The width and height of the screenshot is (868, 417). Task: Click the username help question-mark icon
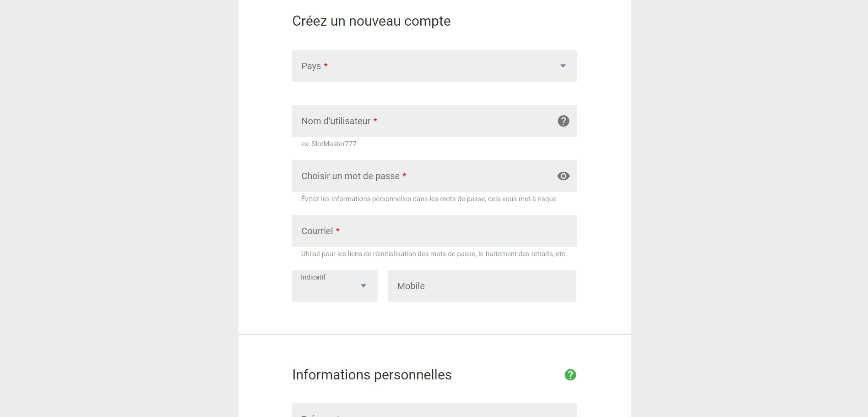pyautogui.click(x=563, y=121)
